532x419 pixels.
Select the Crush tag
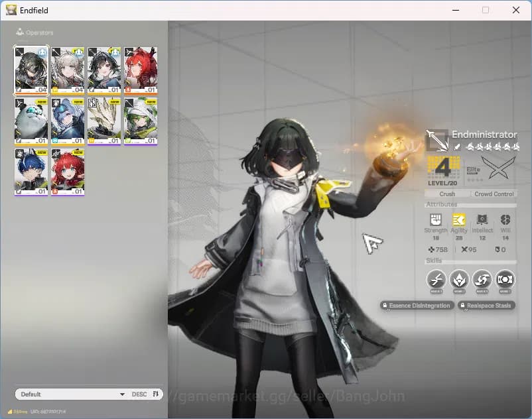(447, 194)
